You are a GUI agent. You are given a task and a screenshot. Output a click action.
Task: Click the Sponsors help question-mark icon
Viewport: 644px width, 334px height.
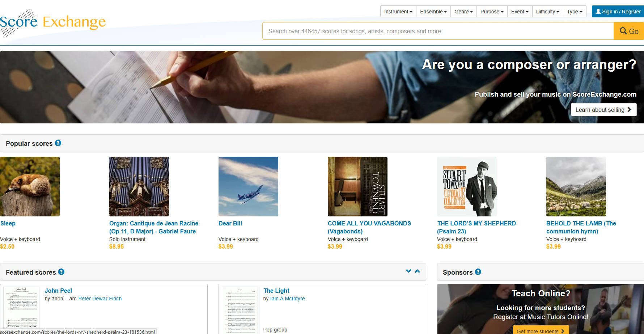(478, 272)
